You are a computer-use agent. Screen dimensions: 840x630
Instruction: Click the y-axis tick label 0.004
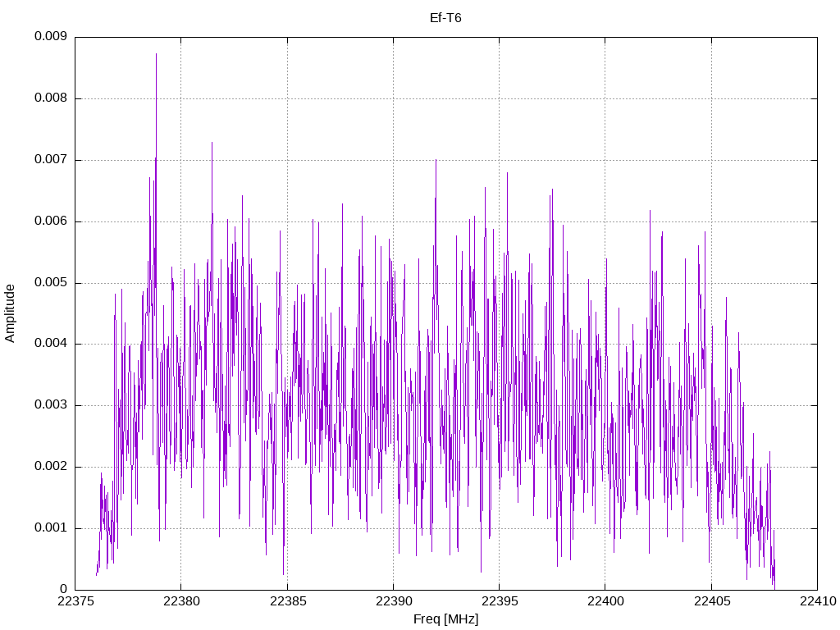pyautogui.click(x=51, y=344)
